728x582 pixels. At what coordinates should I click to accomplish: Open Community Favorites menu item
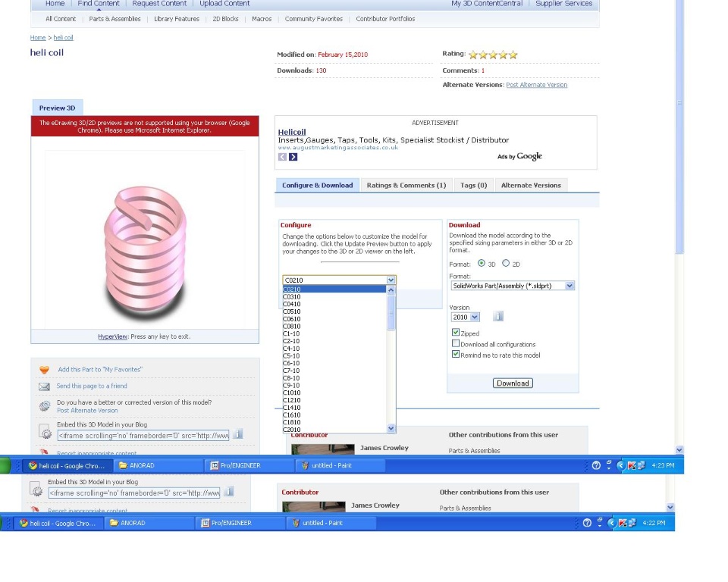(314, 19)
